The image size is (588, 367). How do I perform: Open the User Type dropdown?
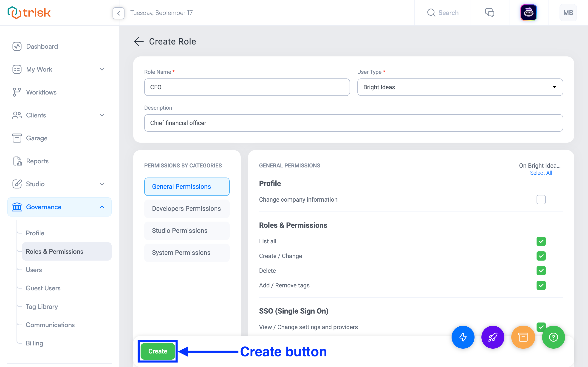459,87
